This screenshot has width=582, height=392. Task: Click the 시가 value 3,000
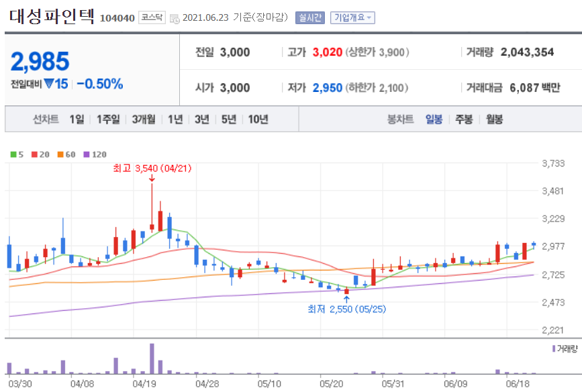(234, 88)
